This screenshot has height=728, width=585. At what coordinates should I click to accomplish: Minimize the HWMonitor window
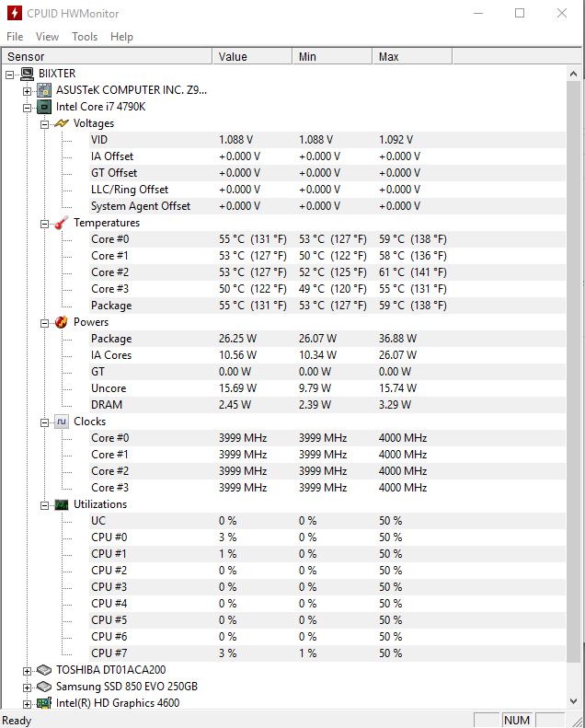(x=478, y=13)
